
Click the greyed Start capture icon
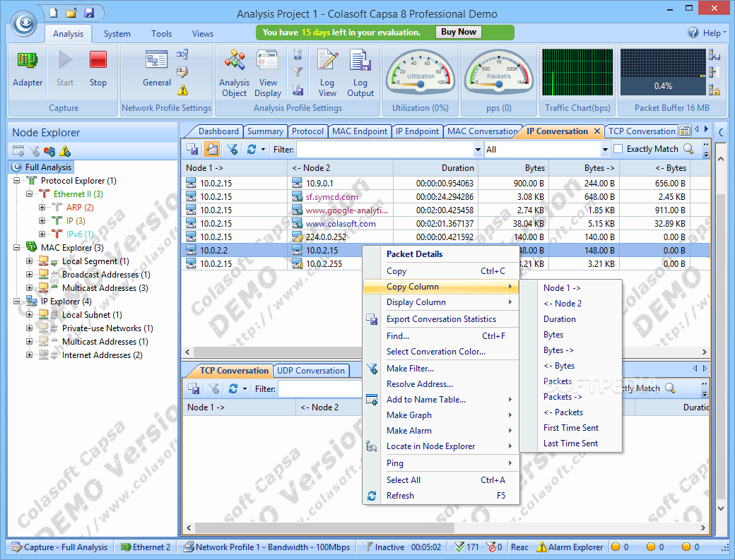65,60
